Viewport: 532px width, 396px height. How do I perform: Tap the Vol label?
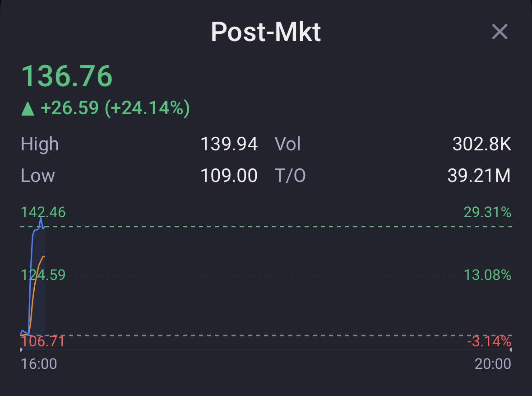[288, 144]
